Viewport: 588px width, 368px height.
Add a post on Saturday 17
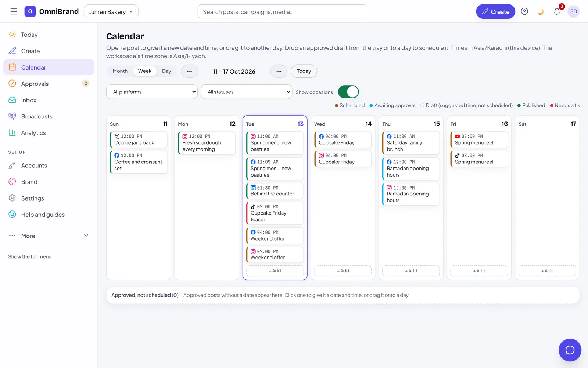pos(547,271)
